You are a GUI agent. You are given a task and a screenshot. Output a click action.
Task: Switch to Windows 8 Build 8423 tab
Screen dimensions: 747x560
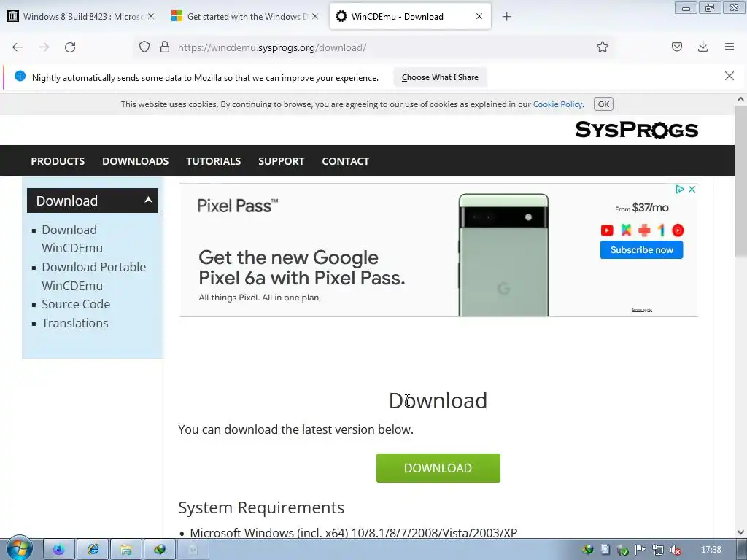tap(81, 16)
